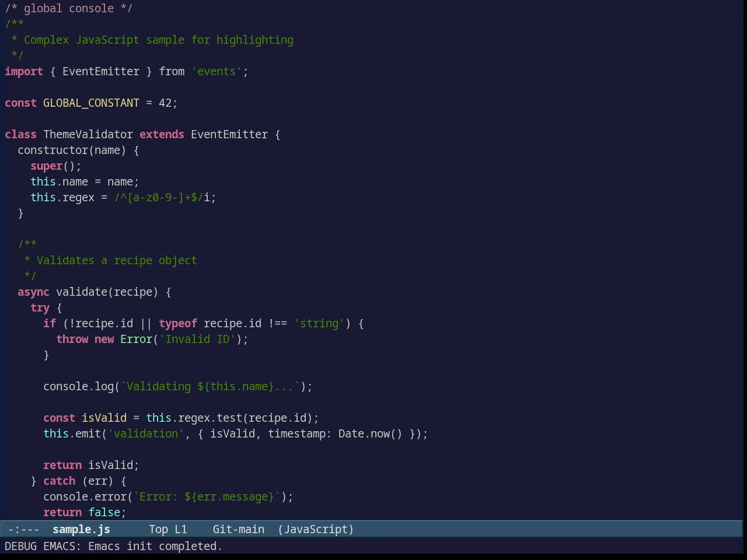Click the 'typeof' keyword

pyautogui.click(x=178, y=323)
